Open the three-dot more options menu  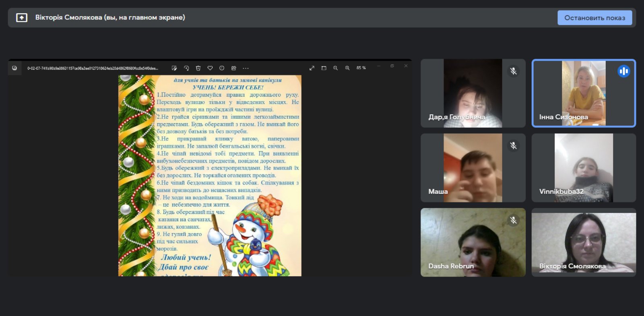pyautogui.click(x=246, y=68)
